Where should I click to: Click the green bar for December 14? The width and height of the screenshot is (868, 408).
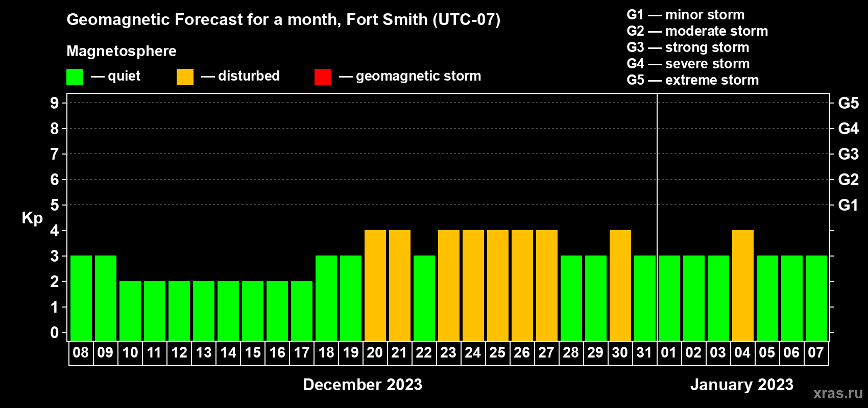tap(228, 311)
